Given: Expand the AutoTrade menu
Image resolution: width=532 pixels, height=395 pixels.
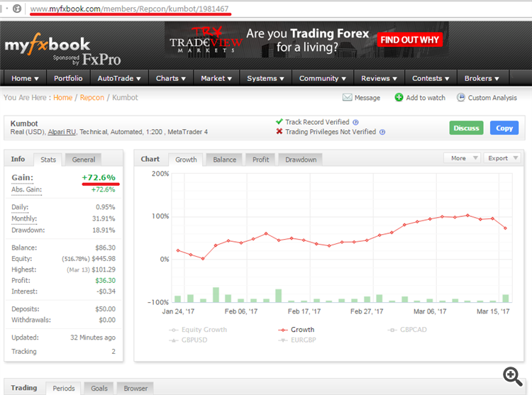Looking at the screenshot, I should click(x=119, y=78).
